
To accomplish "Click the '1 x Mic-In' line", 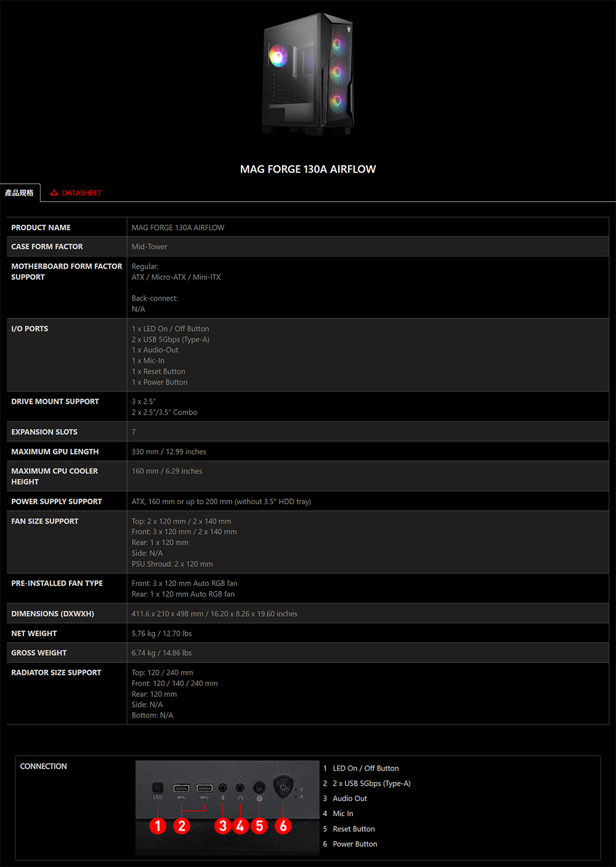I will coord(148,361).
